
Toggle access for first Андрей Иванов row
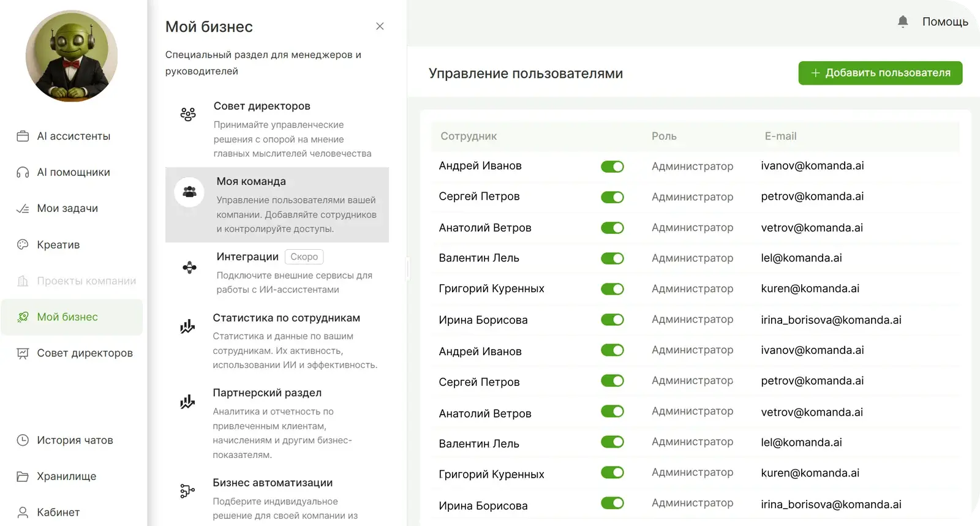(x=612, y=167)
